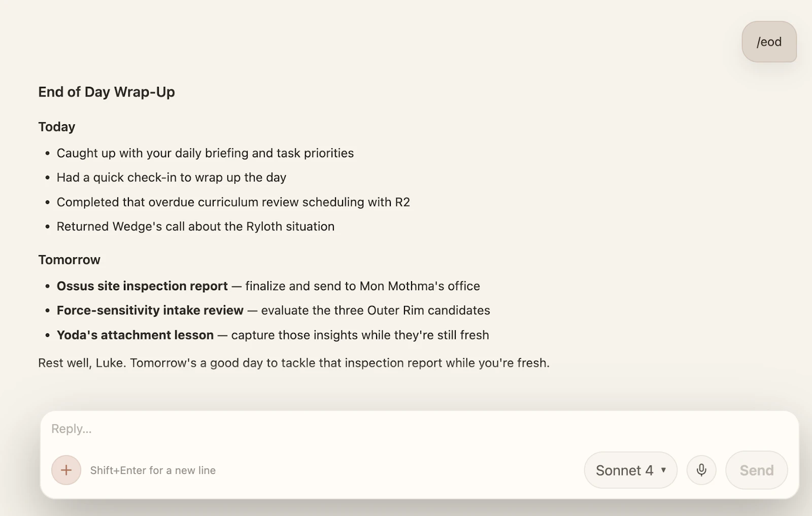Focus the Reply text input field
Viewport: 812px width, 516px height.
pyautogui.click(x=419, y=429)
